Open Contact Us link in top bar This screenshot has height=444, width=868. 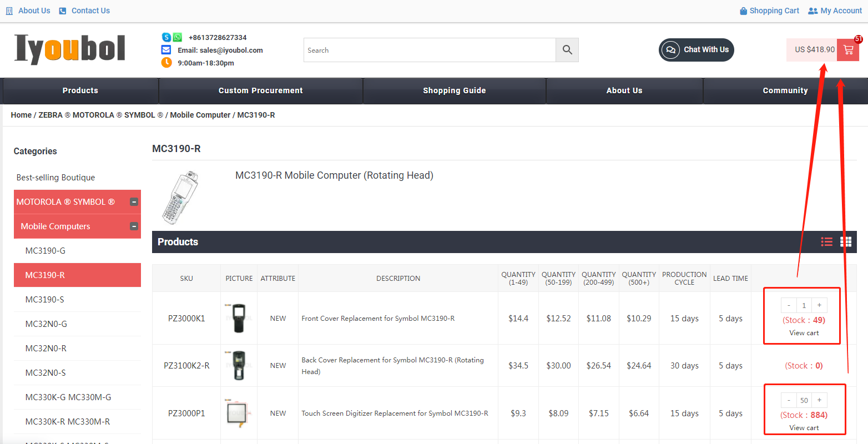point(91,11)
